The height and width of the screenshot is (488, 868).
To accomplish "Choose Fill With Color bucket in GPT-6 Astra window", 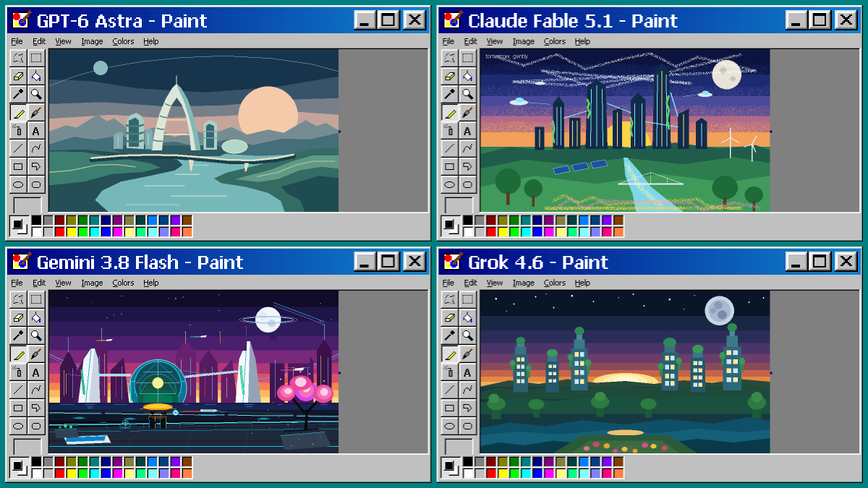I will pyautogui.click(x=36, y=76).
